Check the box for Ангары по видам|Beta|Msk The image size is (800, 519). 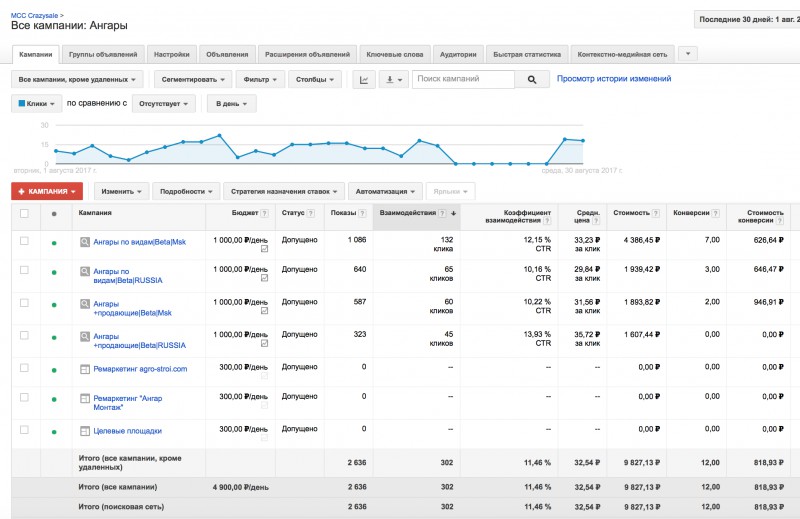pos(24,240)
